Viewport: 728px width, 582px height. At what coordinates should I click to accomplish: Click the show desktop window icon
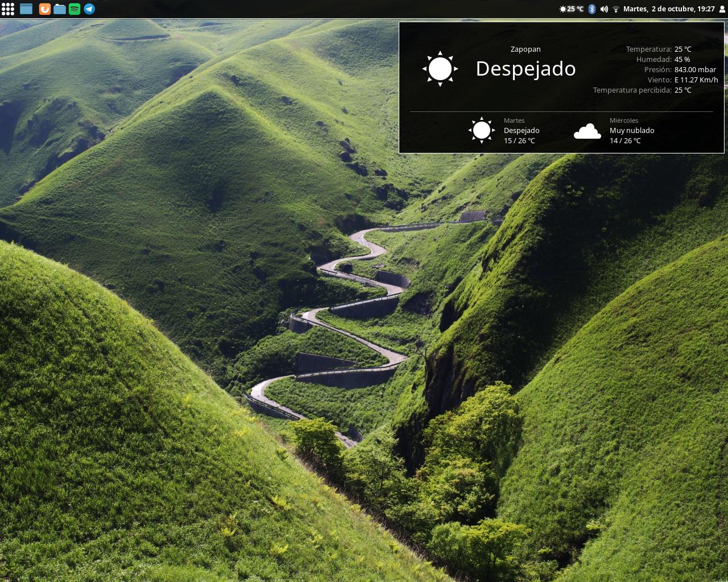(x=26, y=9)
